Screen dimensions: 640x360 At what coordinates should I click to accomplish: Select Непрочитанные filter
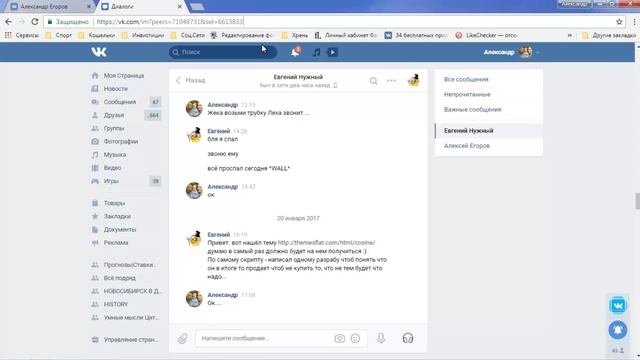pyautogui.click(x=467, y=94)
